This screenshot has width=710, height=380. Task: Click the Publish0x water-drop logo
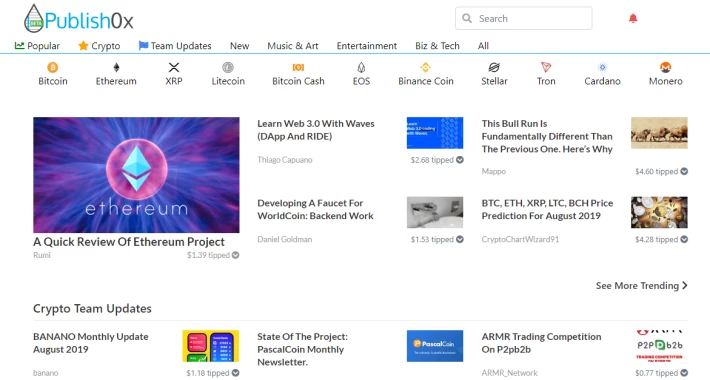(34, 19)
